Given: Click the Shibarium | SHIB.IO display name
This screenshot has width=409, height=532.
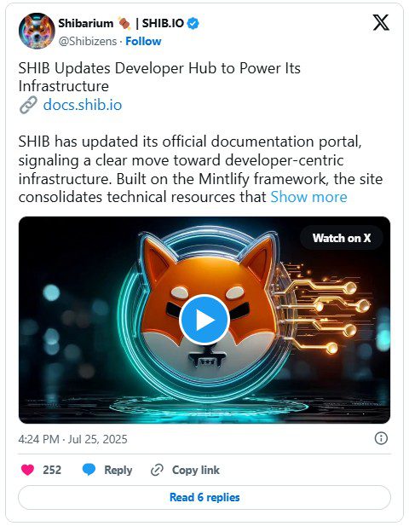Looking at the screenshot, I should click(121, 23).
